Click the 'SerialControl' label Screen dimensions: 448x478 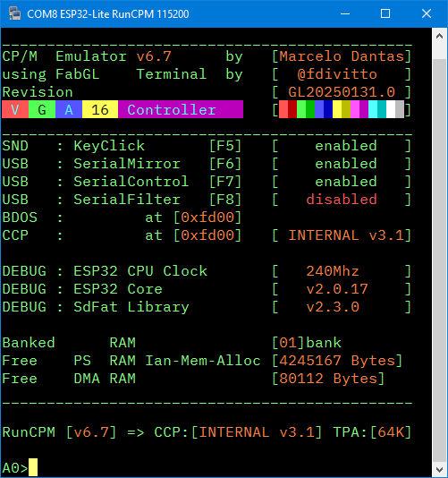click(x=131, y=182)
